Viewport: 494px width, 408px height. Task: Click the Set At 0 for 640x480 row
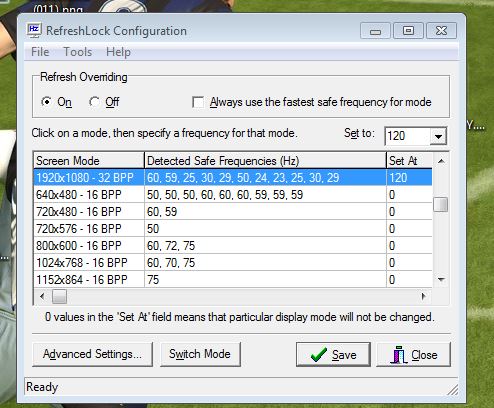click(x=409, y=195)
